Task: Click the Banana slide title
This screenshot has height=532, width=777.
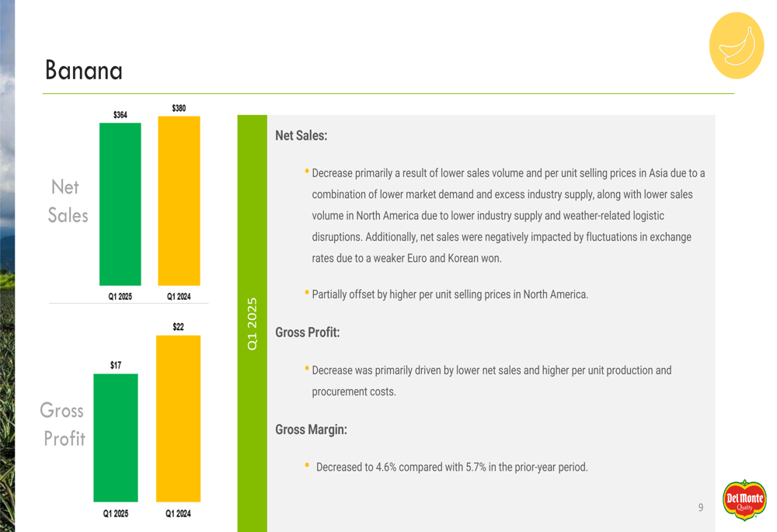Action: 84,71
